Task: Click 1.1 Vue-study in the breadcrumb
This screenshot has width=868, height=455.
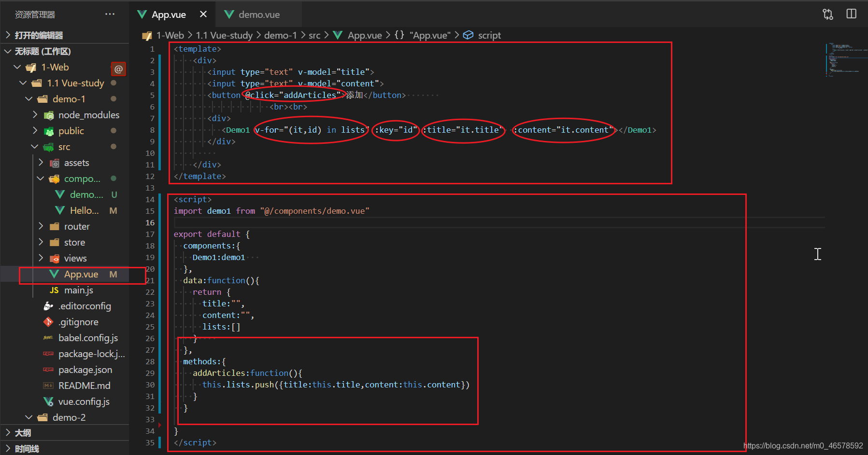Action: click(x=224, y=35)
